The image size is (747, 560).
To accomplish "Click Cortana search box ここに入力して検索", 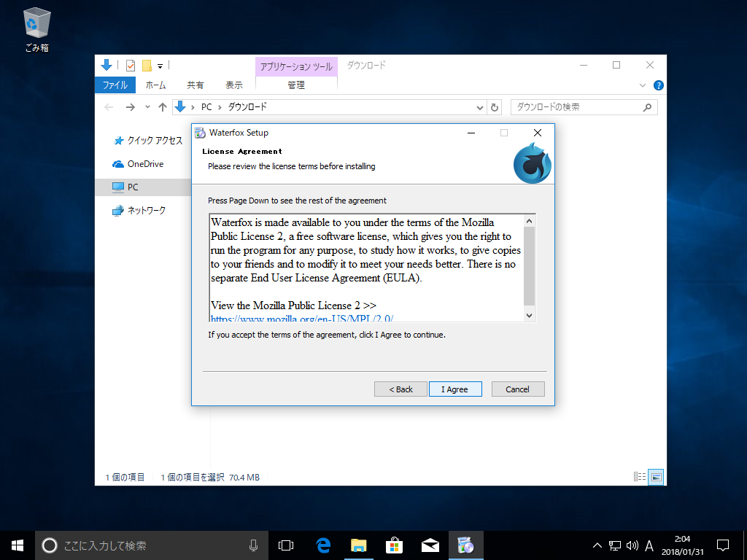I will 152,545.
